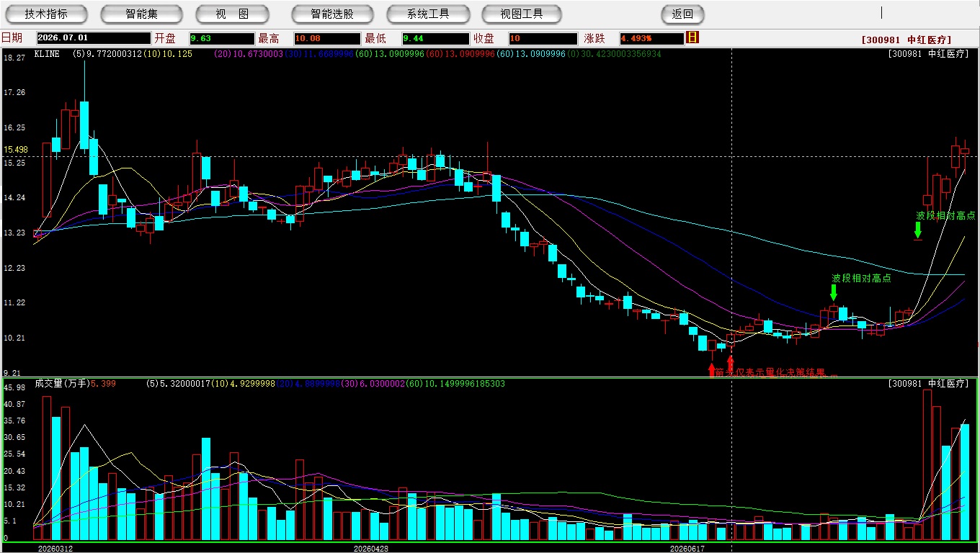Click the volume (60)10.1499996185303 legend
Viewport: 980px width, 553px height.
(x=454, y=384)
